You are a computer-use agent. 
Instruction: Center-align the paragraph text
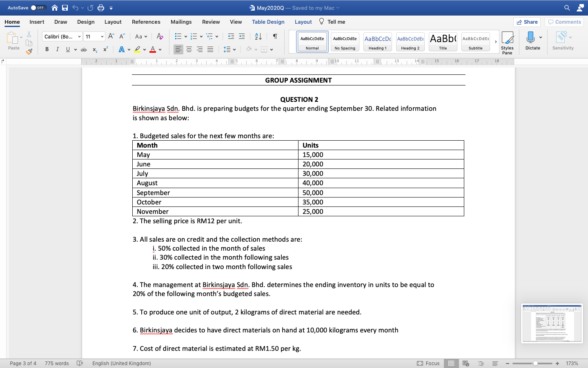coord(189,49)
